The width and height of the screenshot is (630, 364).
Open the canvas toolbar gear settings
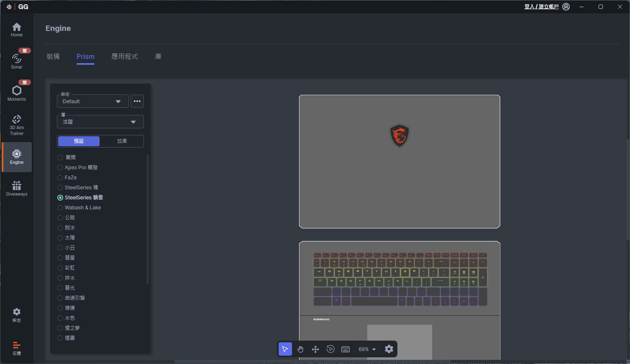(389, 349)
